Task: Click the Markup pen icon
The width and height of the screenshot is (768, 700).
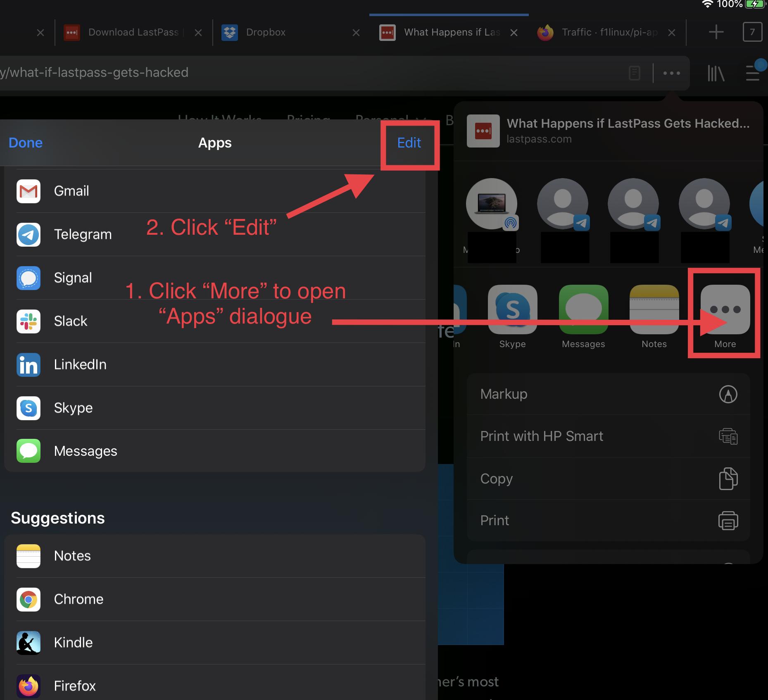Action: (728, 394)
